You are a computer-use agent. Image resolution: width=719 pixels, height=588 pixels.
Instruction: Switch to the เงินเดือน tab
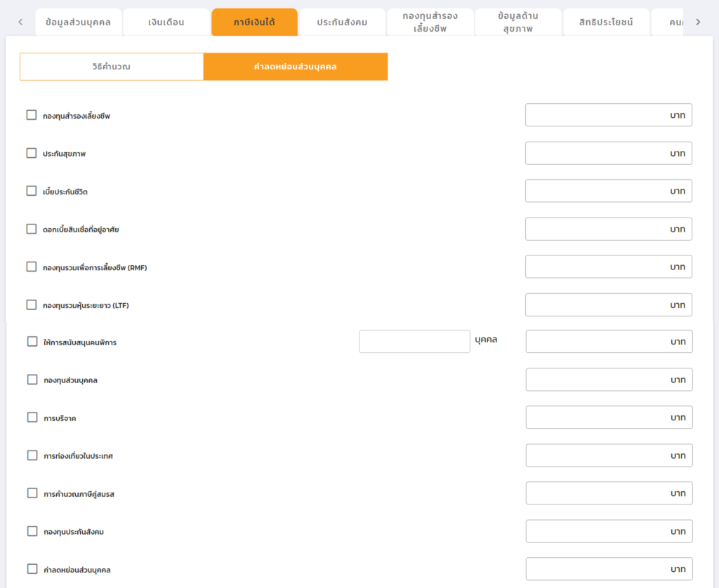click(166, 22)
